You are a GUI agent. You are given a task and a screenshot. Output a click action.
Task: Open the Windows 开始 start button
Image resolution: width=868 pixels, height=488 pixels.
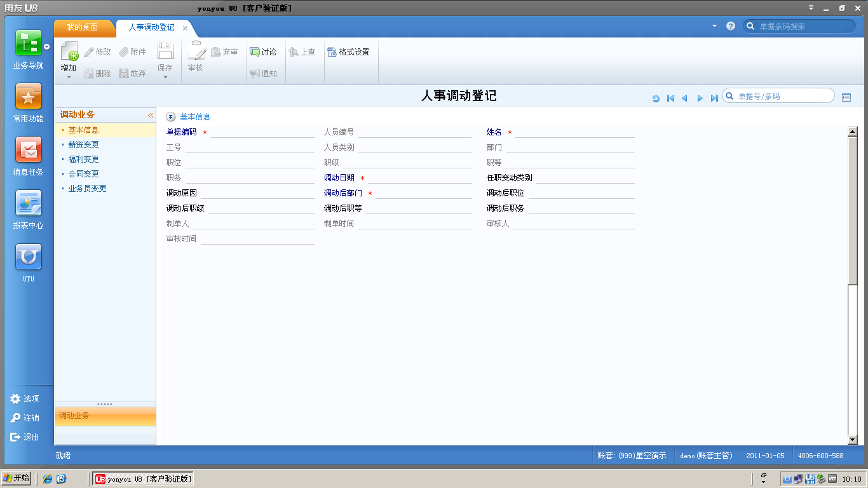pos(17,478)
